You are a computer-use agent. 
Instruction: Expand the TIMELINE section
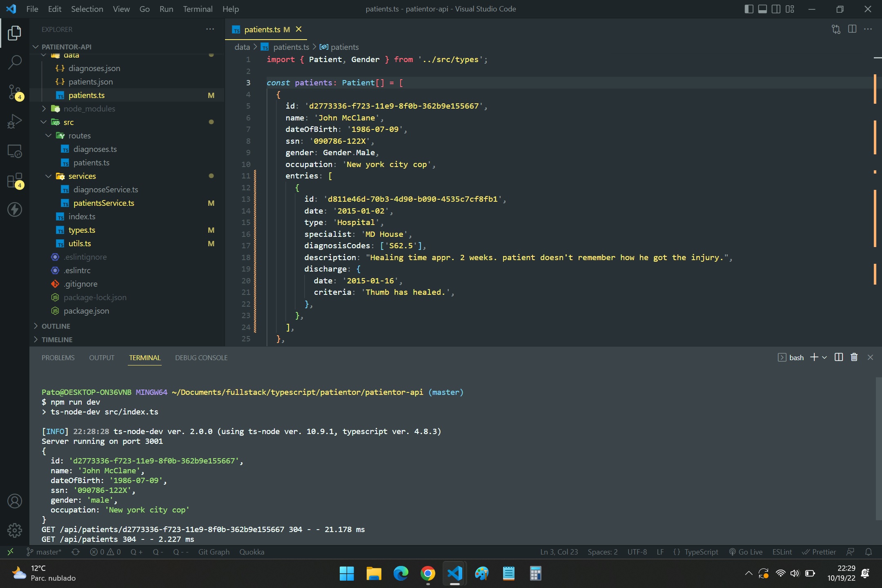pyautogui.click(x=57, y=340)
